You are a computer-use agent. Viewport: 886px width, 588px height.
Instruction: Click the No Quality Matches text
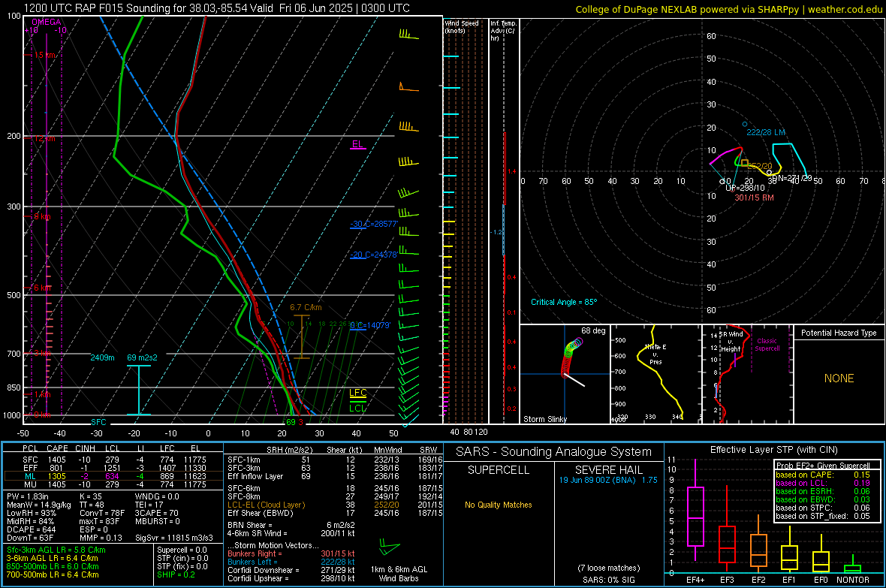499,505
